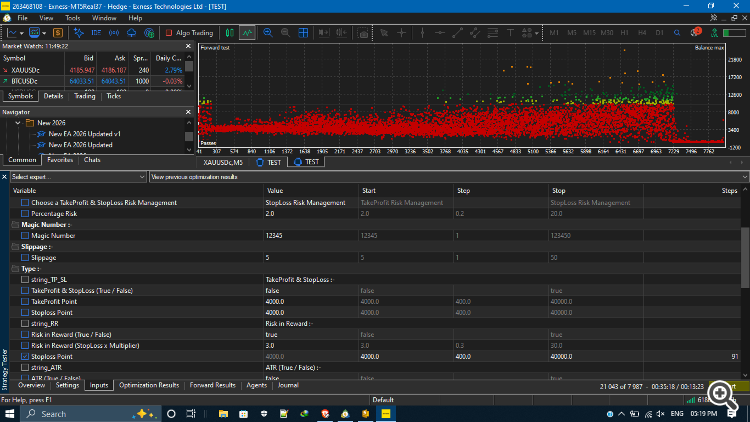The image size is (750, 422).
Task: Draw a horizontal line object
Action: coord(440,33)
